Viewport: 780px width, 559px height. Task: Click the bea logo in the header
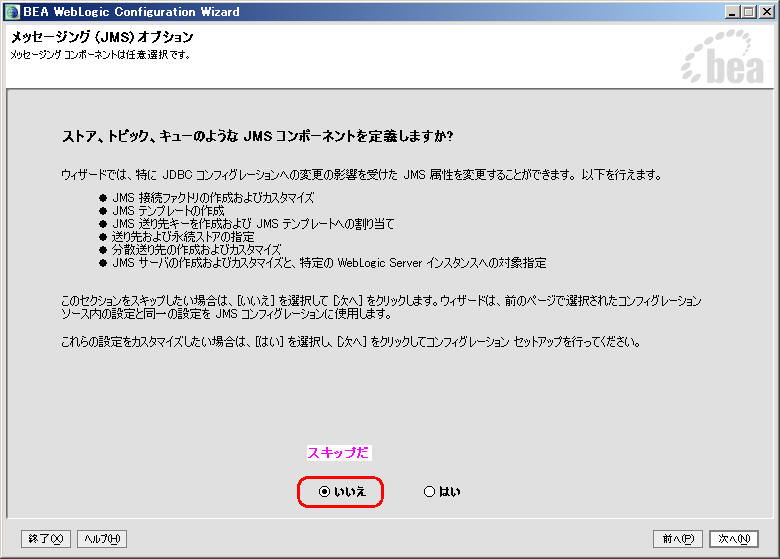721,62
